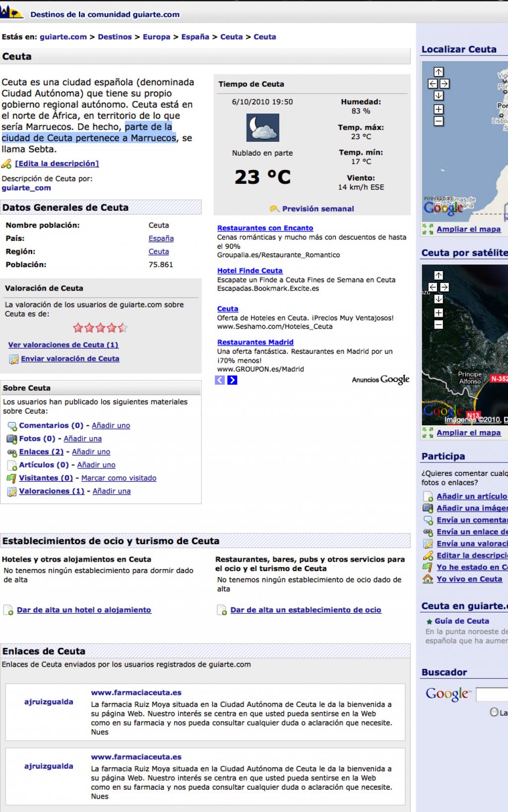Open first www.farmaciaceuta.es link
The height and width of the screenshot is (812, 508).
pyautogui.click(x=136, y=693)
